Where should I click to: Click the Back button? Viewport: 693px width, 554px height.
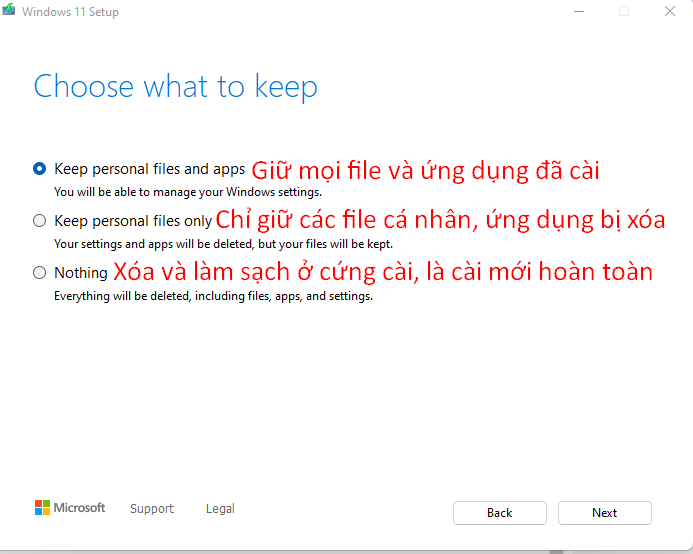[x=499, y=513]
